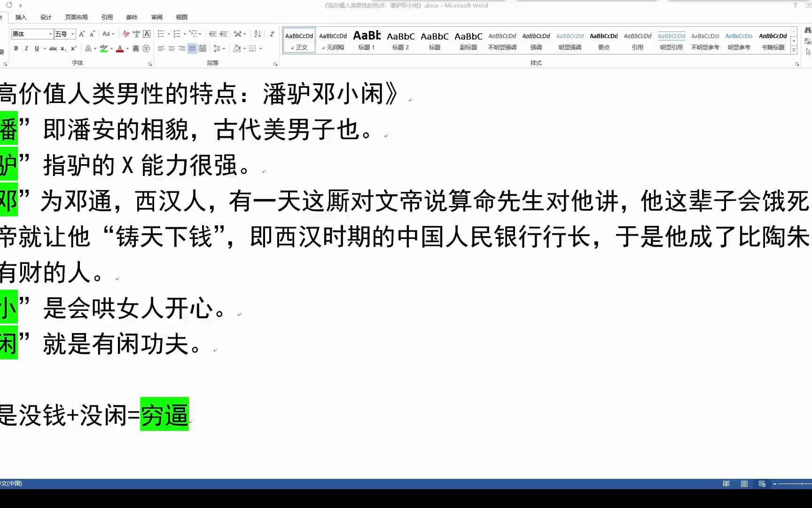This screenshot has width=812, height=508.
Task: Apply red font color
Action: pos(120,48)
